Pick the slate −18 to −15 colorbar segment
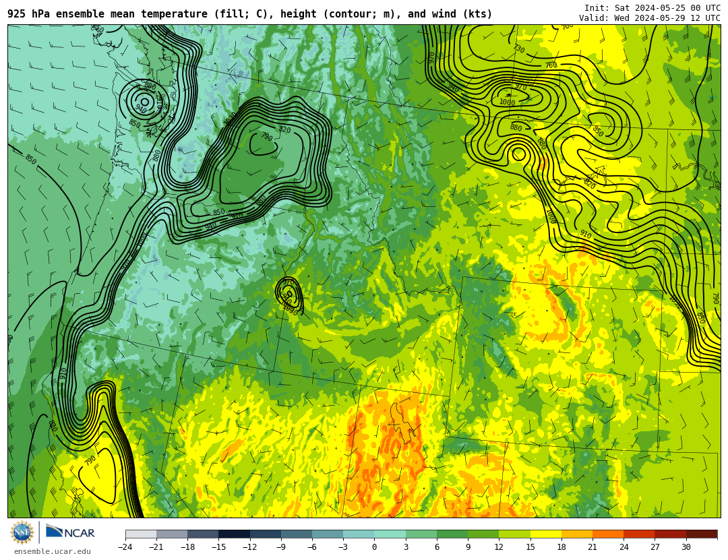The width and height of the screenshot is (728, 560). [x=204, y=534]
